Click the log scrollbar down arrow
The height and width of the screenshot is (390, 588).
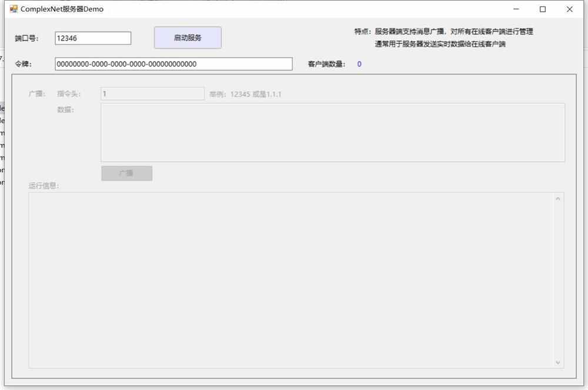click(x=557, y=362)
